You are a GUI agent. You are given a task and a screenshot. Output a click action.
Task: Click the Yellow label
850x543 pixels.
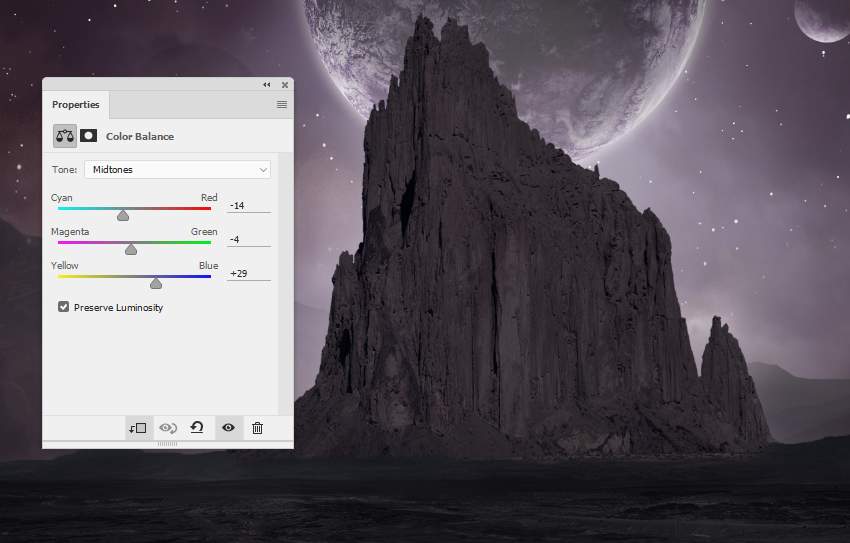(65, 266)
